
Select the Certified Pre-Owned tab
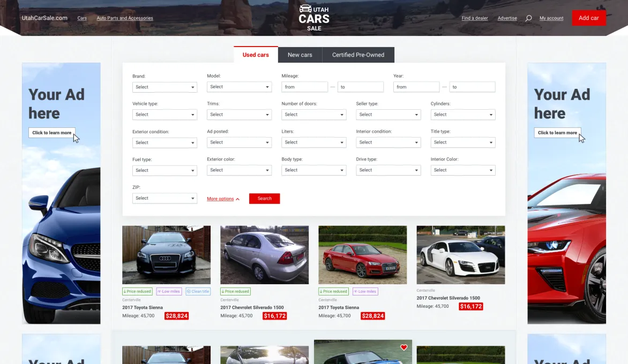[x=358, y=55]
